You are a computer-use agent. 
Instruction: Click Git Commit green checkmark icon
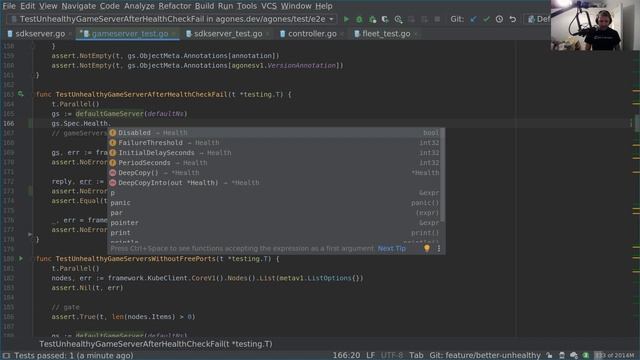[x=486, y=19]
